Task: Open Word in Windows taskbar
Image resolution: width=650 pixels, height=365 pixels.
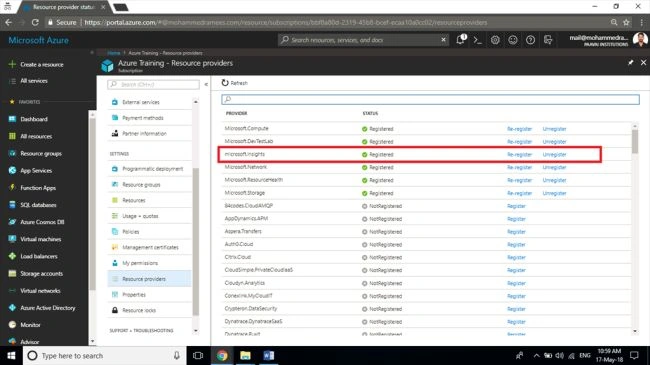Action: (x=269, y=355)
